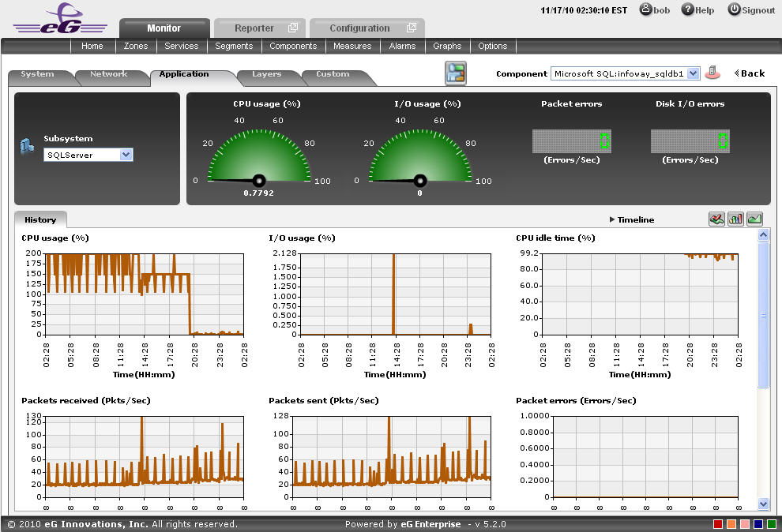This screenshot has height=532, width=782.
Task: Switch to the Configuration tab
Action: (x=367, y=28)
